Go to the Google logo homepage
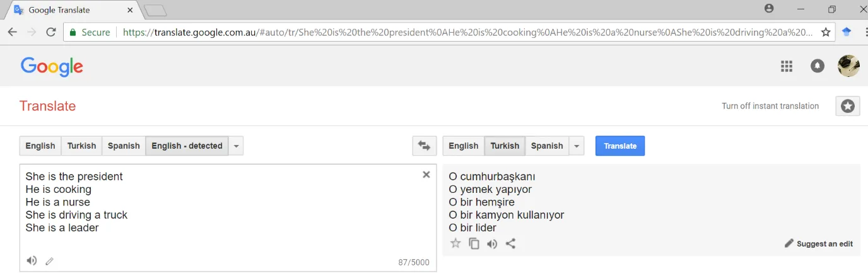868x278 pixels. (52, 67)
